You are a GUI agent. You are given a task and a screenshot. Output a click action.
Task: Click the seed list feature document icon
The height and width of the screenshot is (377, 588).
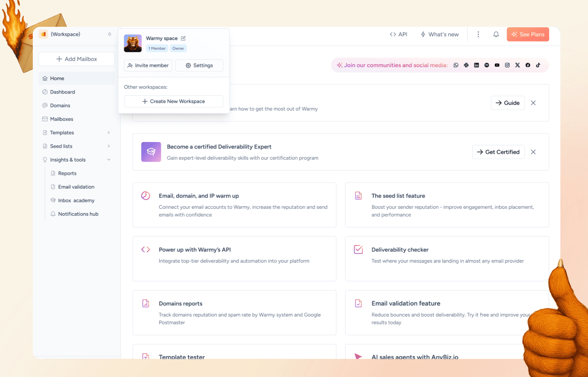[358, 196]
